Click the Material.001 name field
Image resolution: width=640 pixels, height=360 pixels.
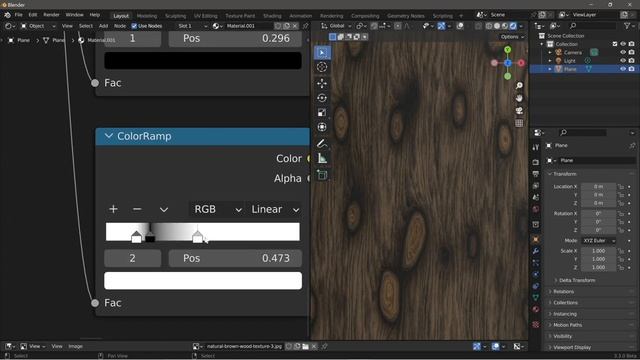tap(249, 26)
